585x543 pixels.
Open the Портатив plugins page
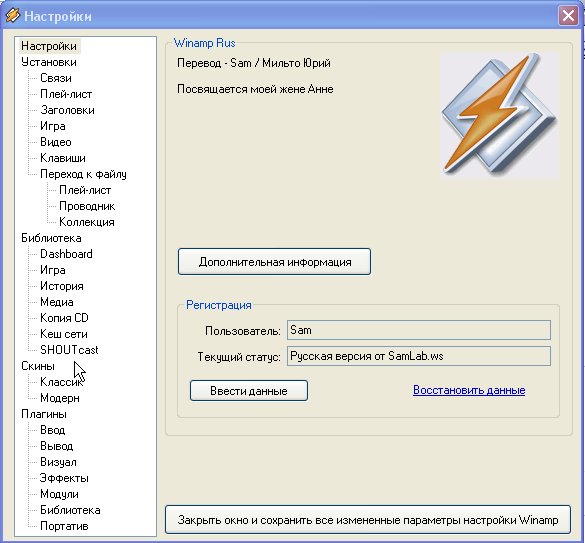click(64, 526)
